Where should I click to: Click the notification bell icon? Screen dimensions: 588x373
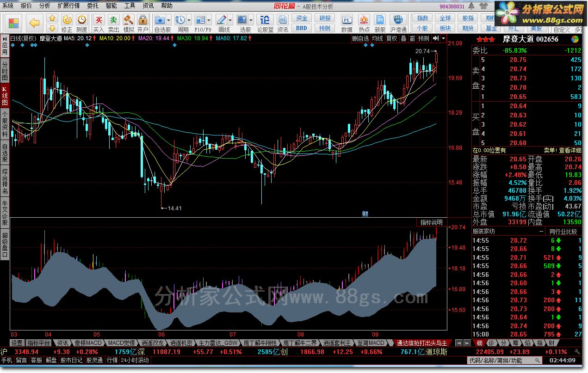coord(472,6)
